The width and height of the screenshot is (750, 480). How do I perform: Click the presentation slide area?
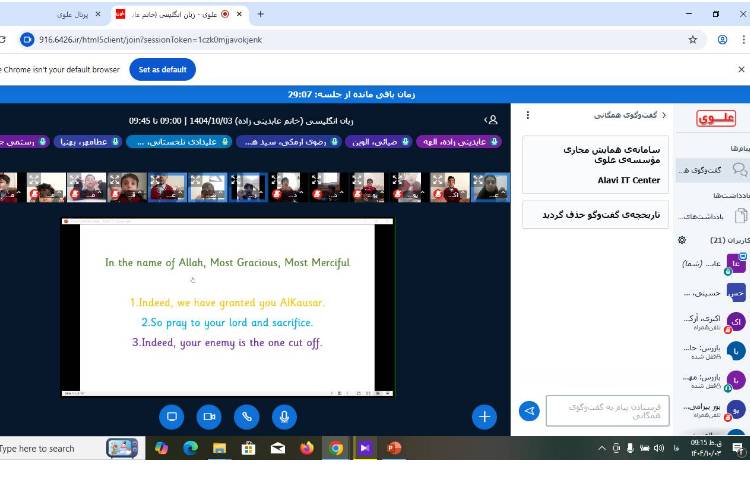coord(227,307)
